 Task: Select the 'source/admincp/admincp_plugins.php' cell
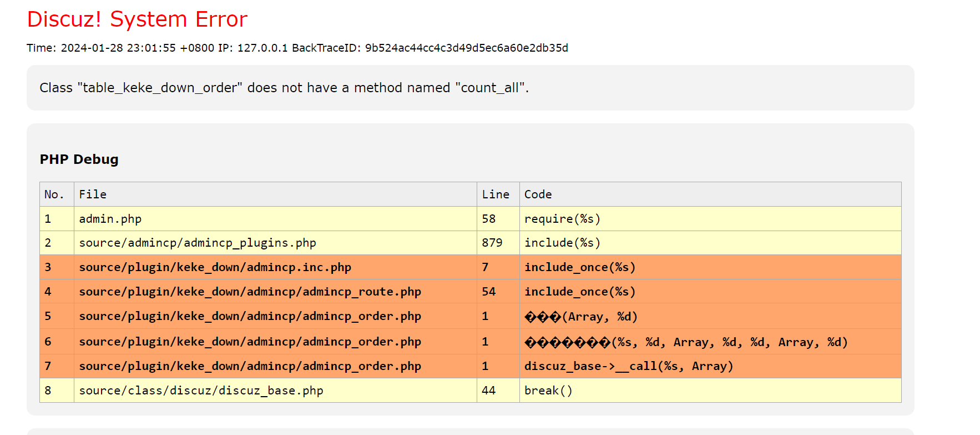click(275, 243)
